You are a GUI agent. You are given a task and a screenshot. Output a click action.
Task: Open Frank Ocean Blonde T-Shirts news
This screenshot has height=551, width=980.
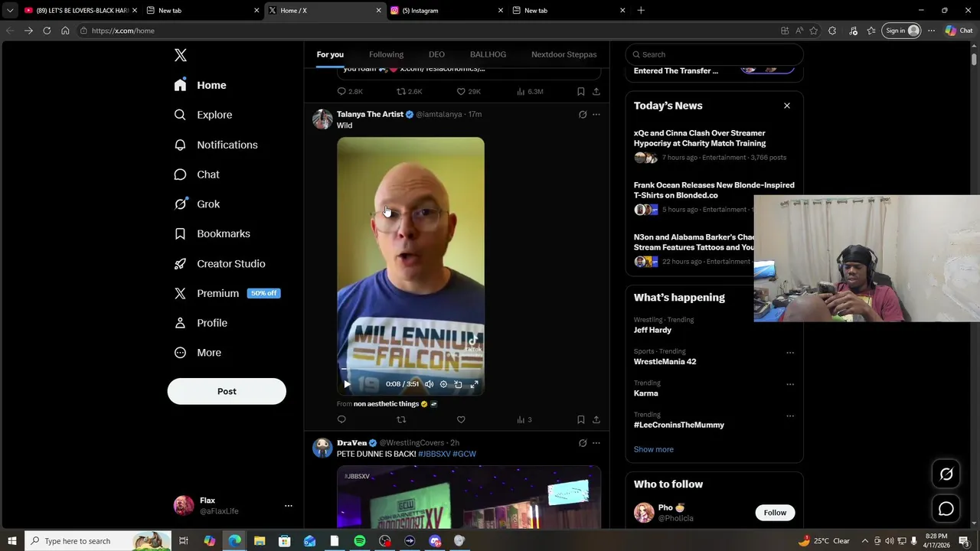point(714,190)
